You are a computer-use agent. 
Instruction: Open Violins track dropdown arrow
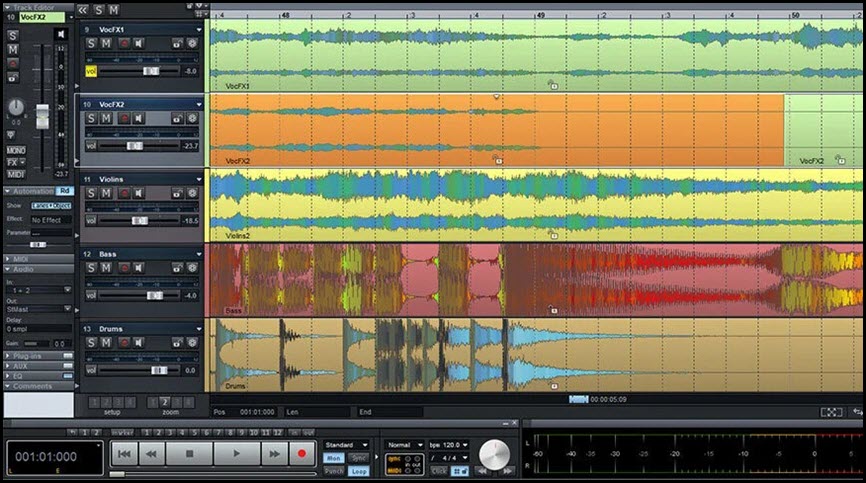click(199, 179)
